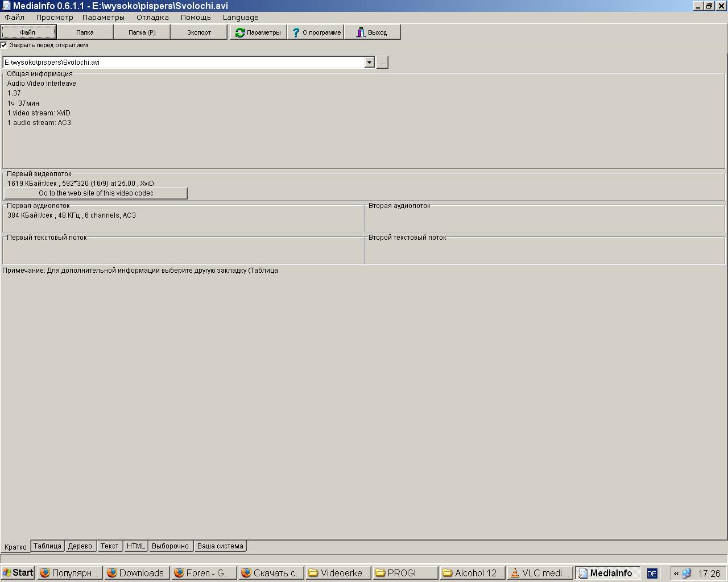Switch to the Таблица tab
728x582 pixels.
click(x=47, y=546)
